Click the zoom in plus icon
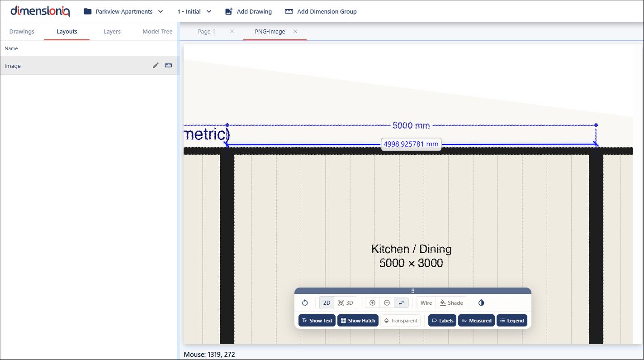This screenshot has height=360, width=644. click(373, 303)
